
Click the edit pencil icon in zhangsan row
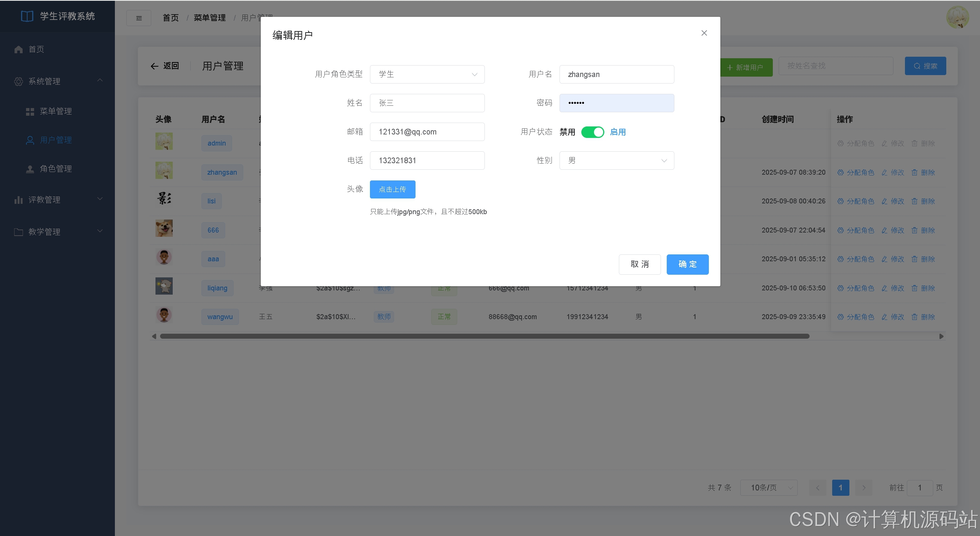click(884, 172)
